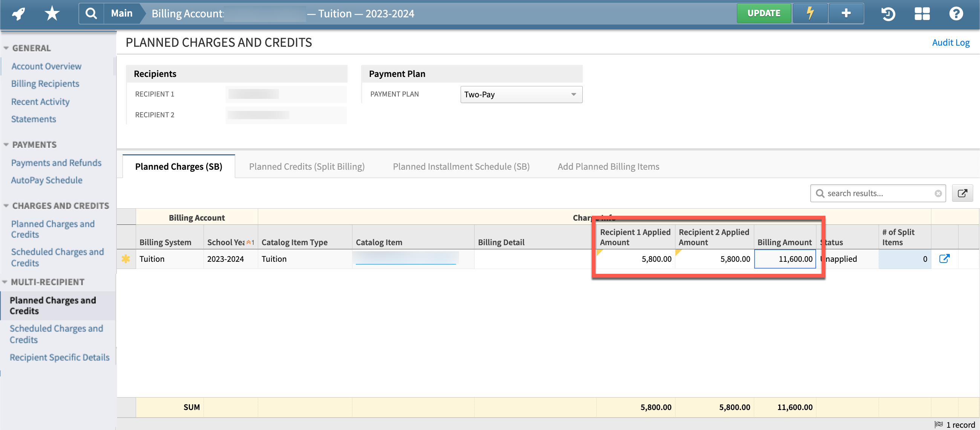
Task: Click the search magnifier in the top bar
Action: click(91, 13)
